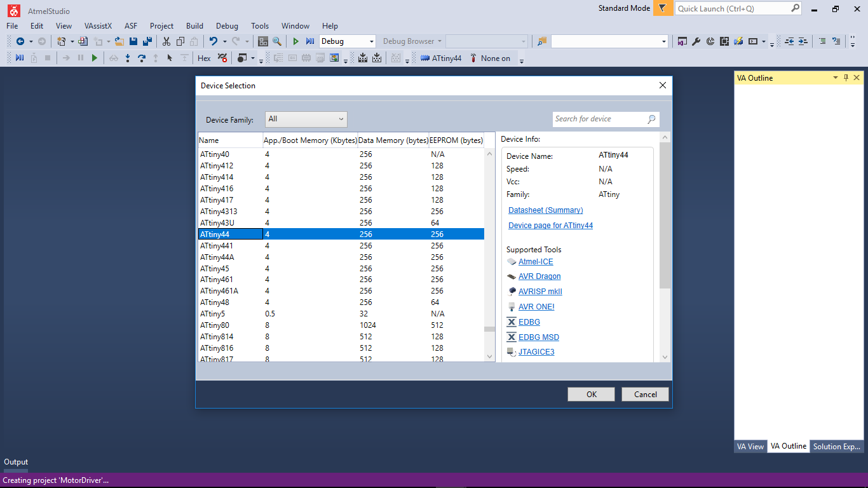The image size is (868, 488).
Task: Click the Open File folder icon
Action: 119,41
